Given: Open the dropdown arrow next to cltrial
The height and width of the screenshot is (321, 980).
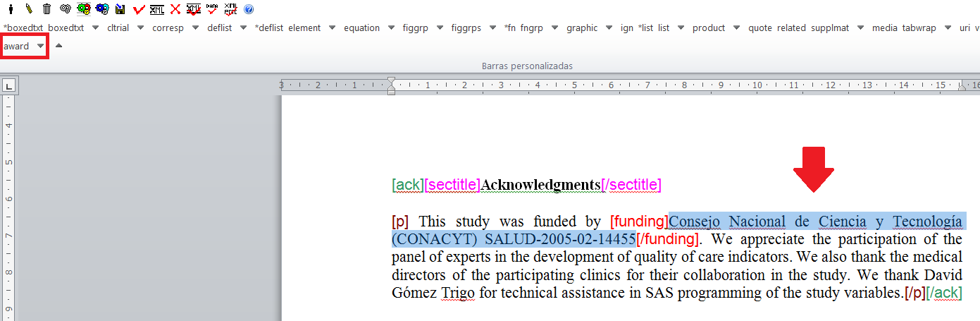Looking at the screenshot, I should [x=140, y=28].
